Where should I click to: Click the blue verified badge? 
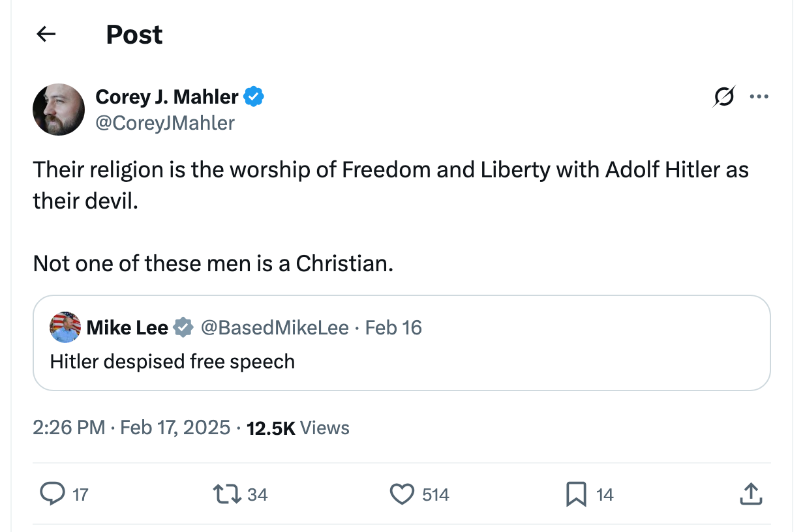coord(254,96)
